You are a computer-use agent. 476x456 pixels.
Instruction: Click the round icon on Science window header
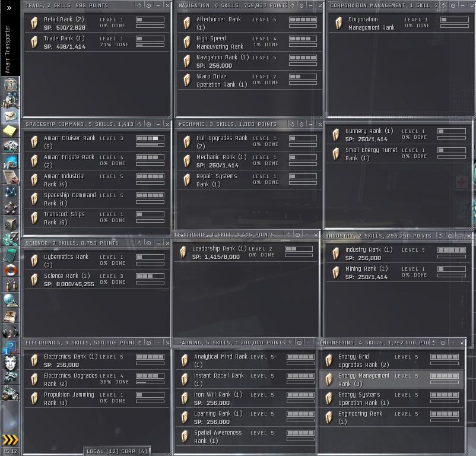[x=148, y=243]
